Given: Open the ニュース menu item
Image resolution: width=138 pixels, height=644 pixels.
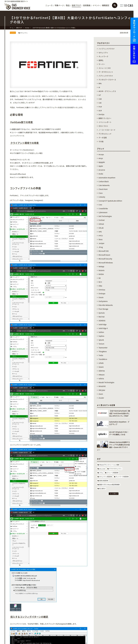Looking at the screenshot, I should tap(49, 5).
